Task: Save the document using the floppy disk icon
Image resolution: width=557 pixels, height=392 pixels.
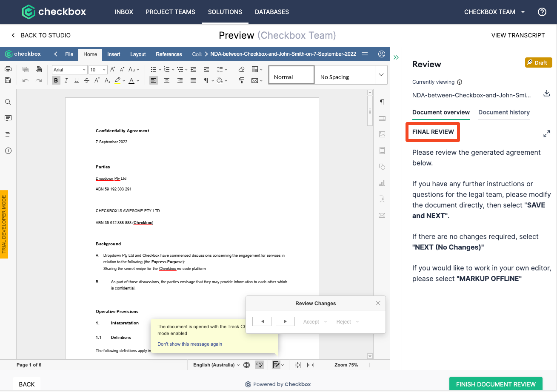Action: 8,80
